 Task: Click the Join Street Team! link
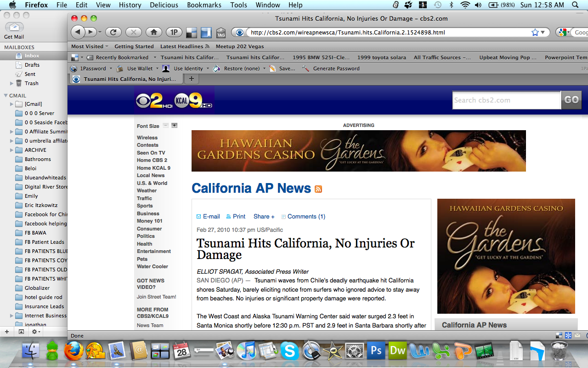click(x=157, y=297)
